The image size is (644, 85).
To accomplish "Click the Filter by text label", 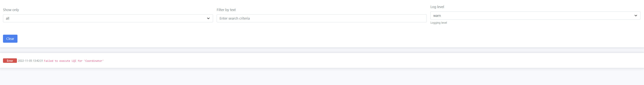I will coord(226,10).
